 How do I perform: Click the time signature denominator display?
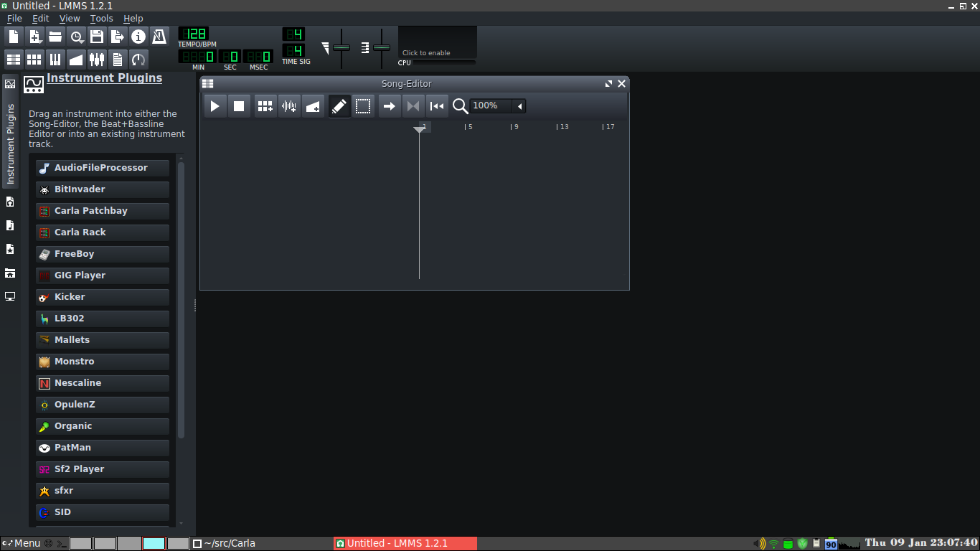pyautogui.click(x=293, y=50)
